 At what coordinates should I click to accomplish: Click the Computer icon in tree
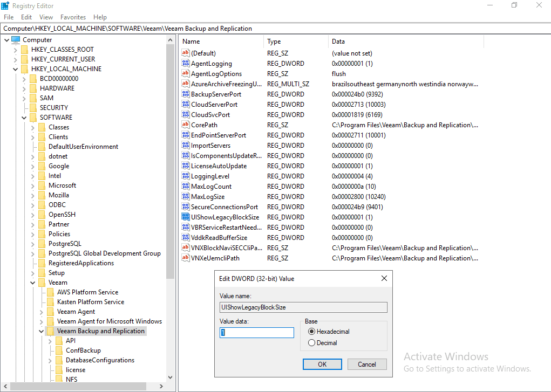click(16, 40)
